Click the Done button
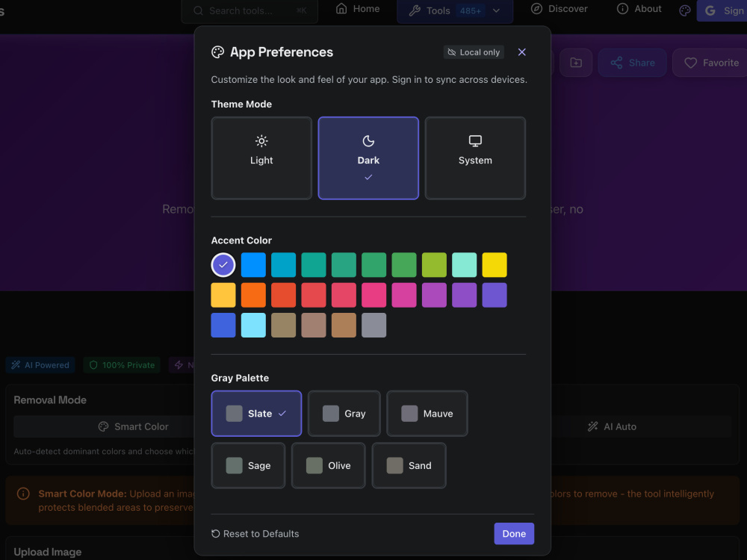The height and width of the screenshot is (560, 747). (514, 533)
